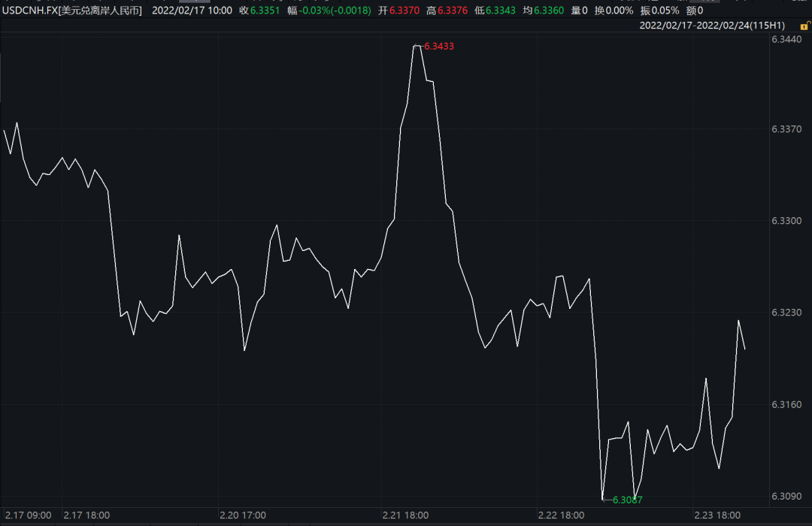Screen dimensions: 812x526
Task: Click the 6.3440 price axis label
Action: pos(787,39)
